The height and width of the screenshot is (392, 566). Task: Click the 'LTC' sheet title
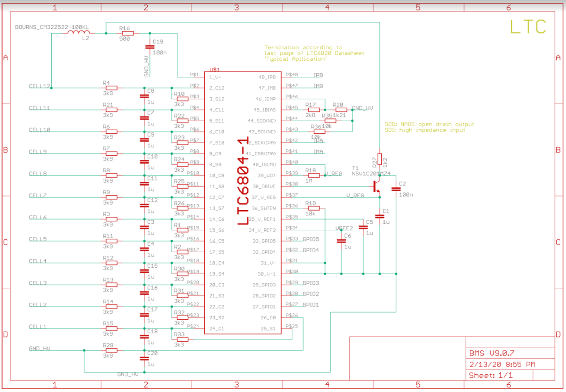(x=528, y=27)
